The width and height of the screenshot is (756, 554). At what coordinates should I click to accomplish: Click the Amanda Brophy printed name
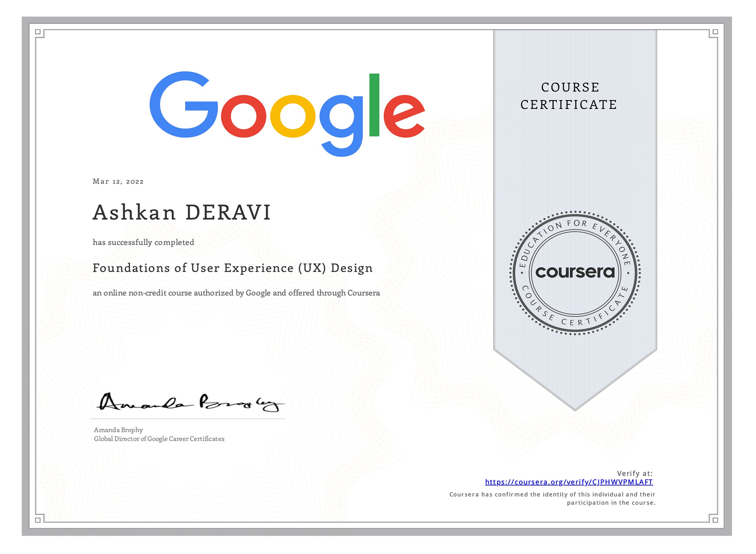tap(118, 430)
